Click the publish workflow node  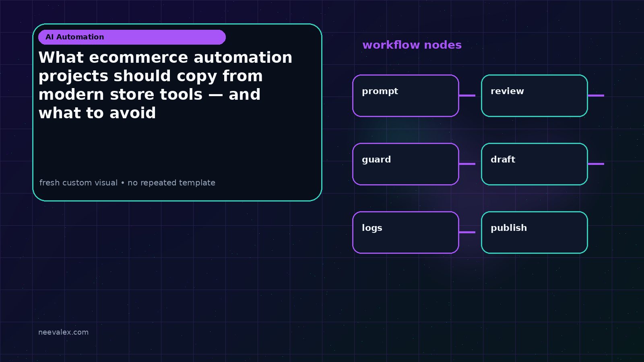pos(535,232)
